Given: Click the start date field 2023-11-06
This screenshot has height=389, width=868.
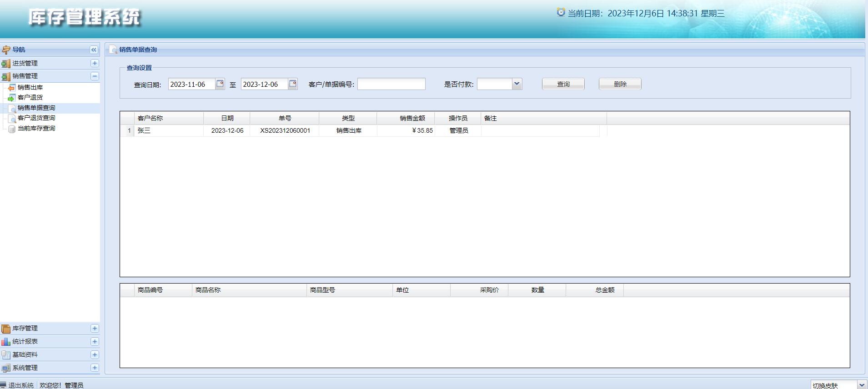Looking at the screenshot, I should 191,84.
